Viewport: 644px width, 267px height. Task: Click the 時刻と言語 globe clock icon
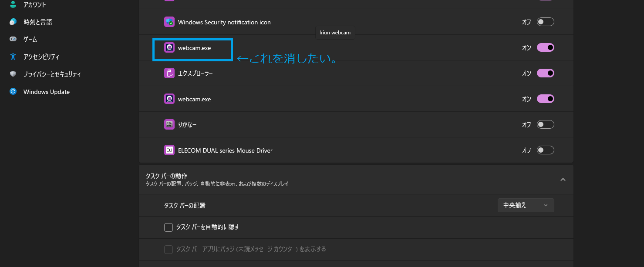(x=13, y=22)
